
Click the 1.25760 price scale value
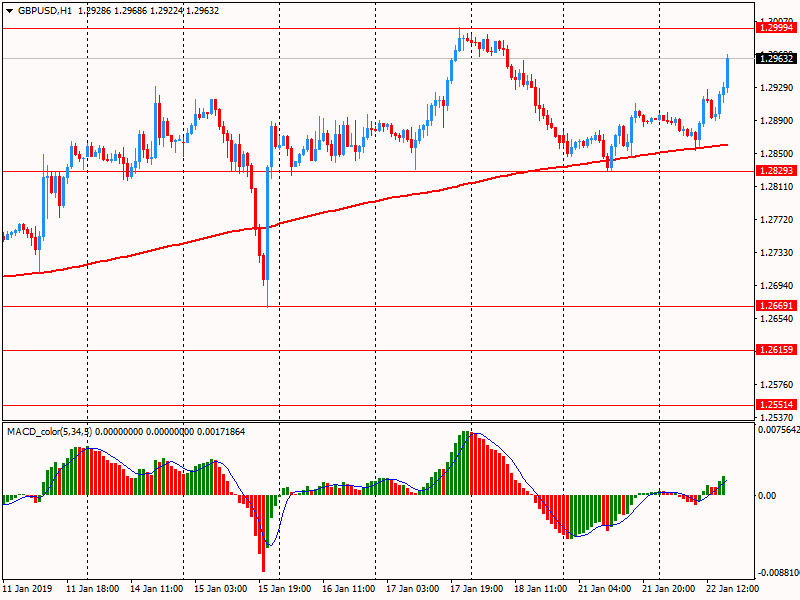click(x=777, y=385)
